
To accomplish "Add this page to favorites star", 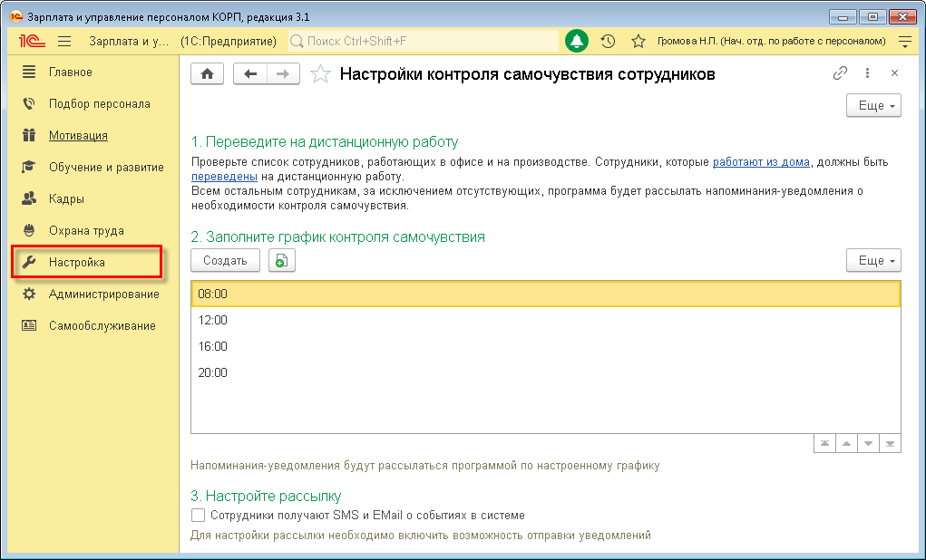I will (320, 73).
